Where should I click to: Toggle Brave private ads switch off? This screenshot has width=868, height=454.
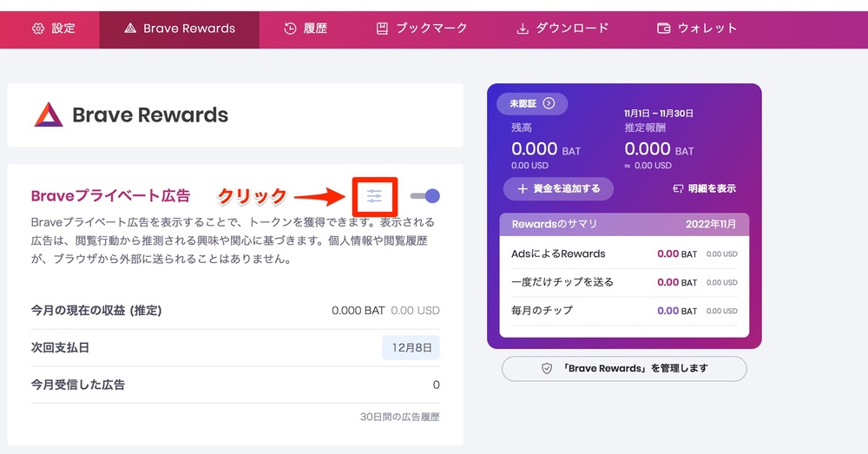point(425,196)
